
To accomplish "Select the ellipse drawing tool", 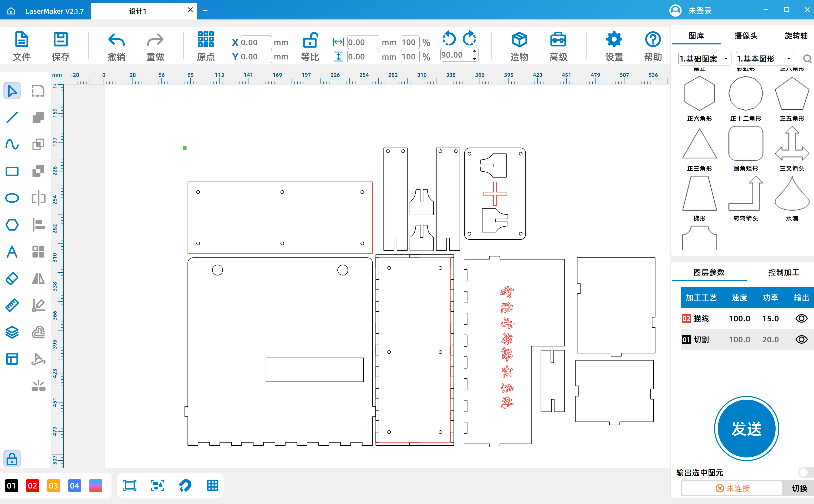I will [12, 198].
